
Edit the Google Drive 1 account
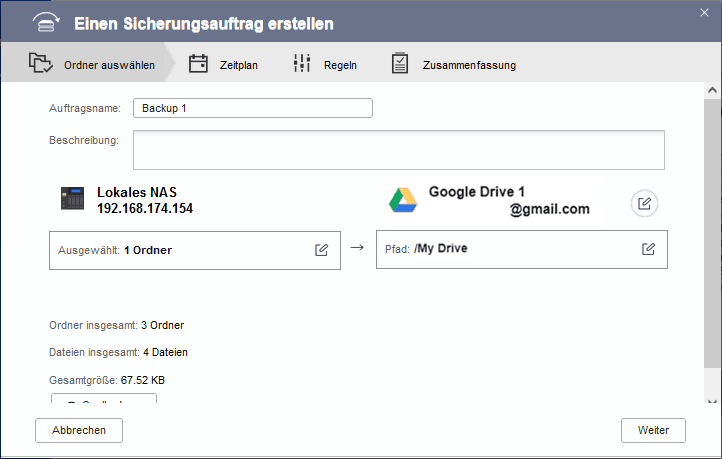(645, 203)
